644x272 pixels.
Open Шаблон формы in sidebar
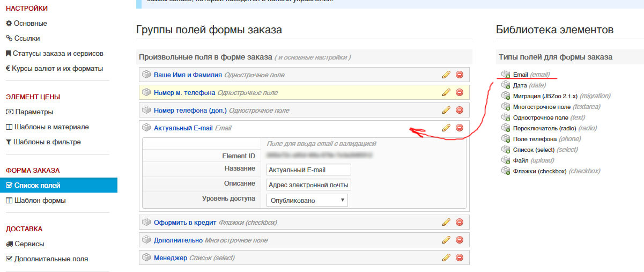(40, 200)
